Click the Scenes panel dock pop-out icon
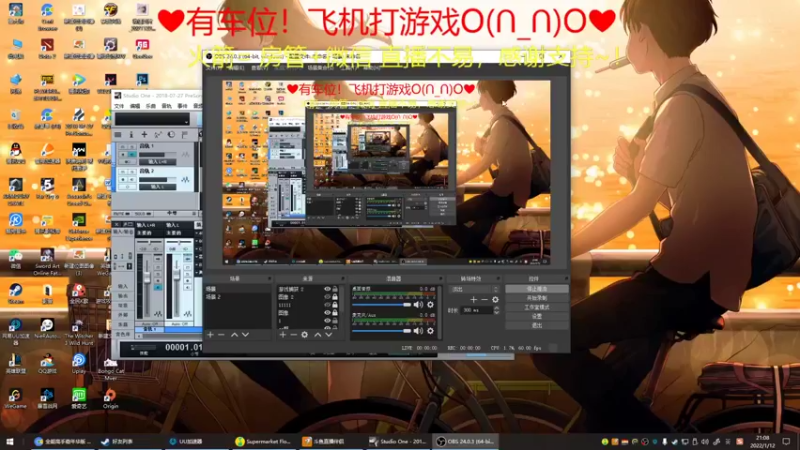Screen dimensions: 800x450 click(269, 279)
